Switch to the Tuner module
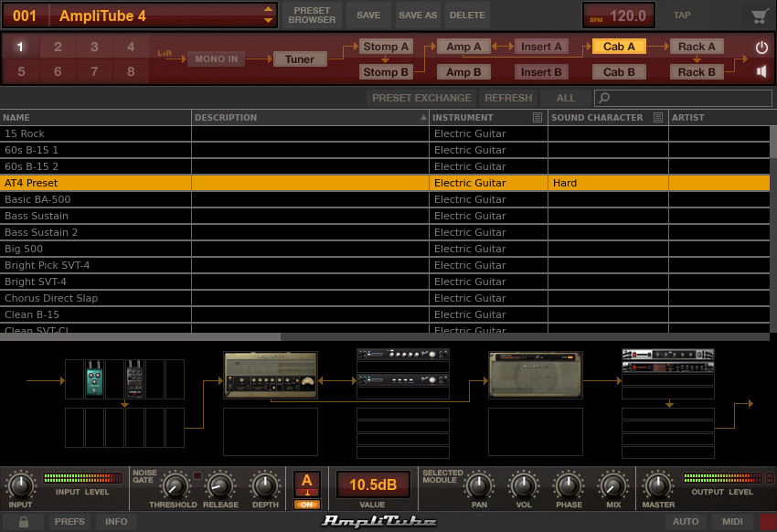This screenshot has width=777, height=532. pos(300,59)
